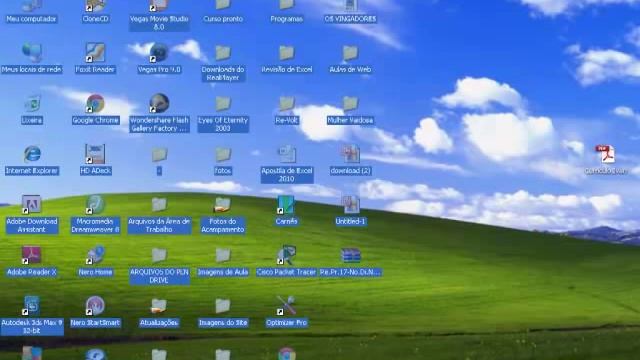Image resolution: width=640 pixels, height=360 pixels.
Task: Launch Adobe Reader X shortcut
Action: pyautogui.click(x=32, y=256)
